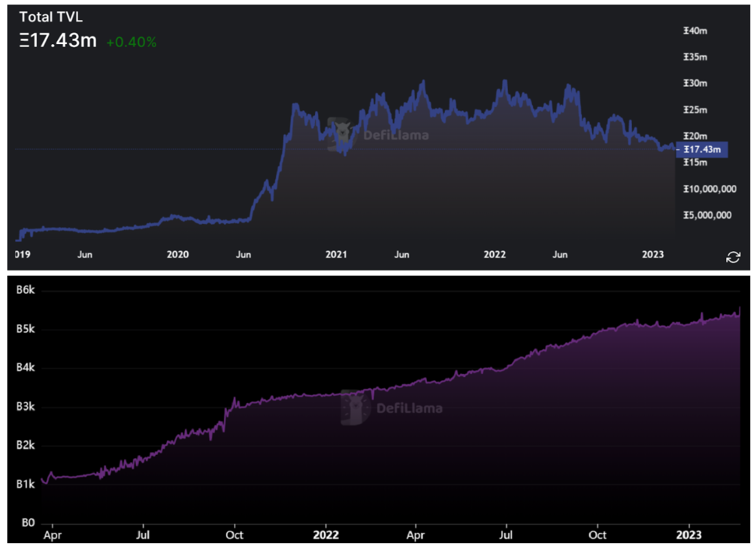Image resolution: width=756 pixels, height=549 pixels.
Task: Click the 2022 label on top chart
Action: 495,254
